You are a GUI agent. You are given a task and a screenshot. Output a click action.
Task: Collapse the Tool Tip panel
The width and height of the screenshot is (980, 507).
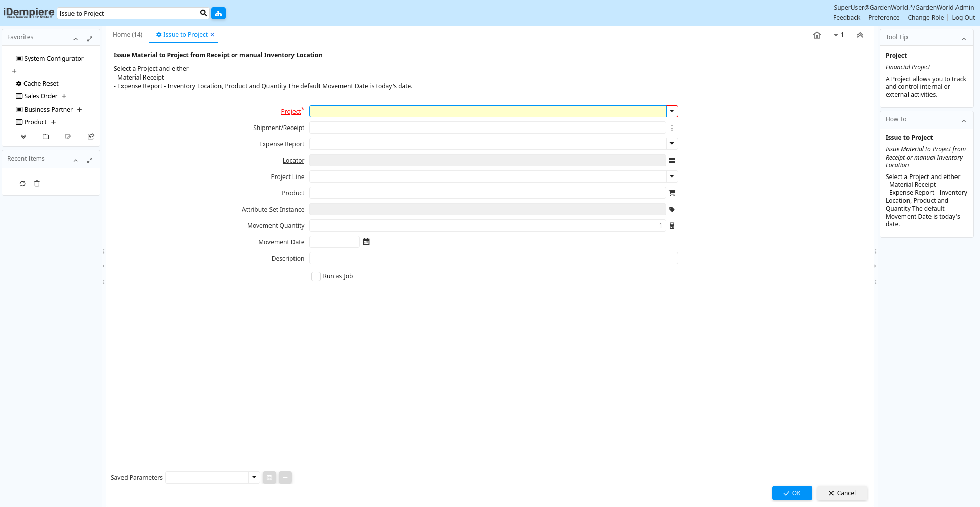[963, 38]
